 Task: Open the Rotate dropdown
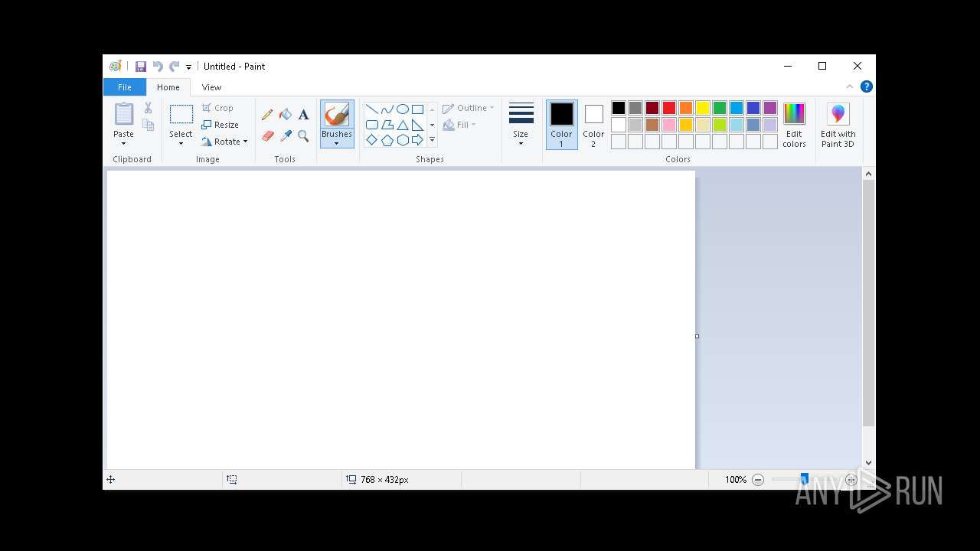point(224,142)
